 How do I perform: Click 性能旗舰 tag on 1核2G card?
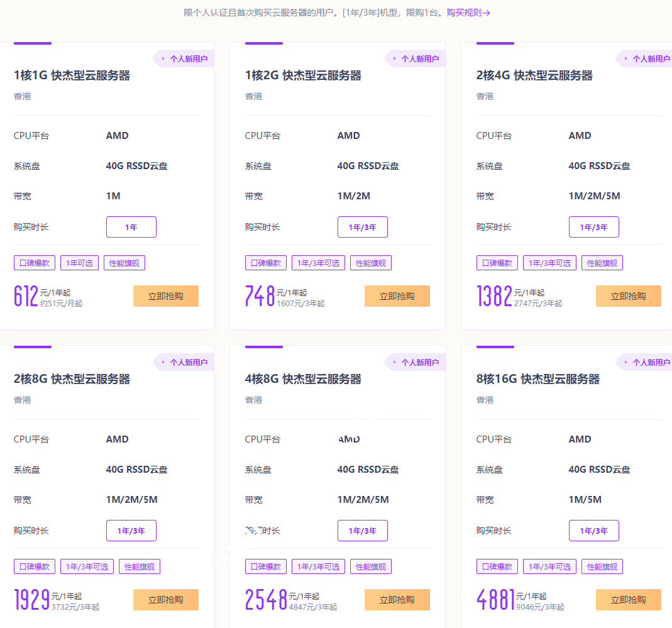pos(371,263)
